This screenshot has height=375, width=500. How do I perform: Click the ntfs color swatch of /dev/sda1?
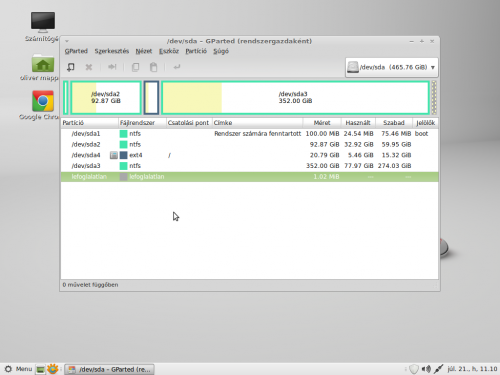[x=124, y=134]
